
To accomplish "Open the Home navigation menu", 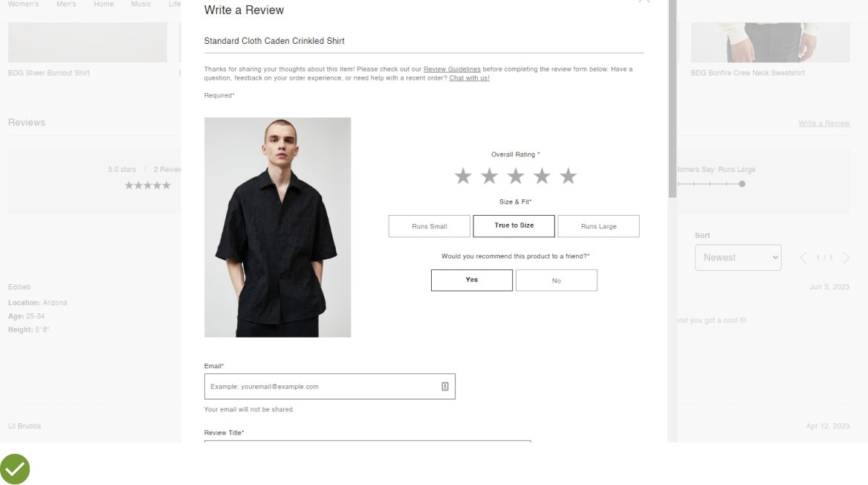I will point(103,4).
